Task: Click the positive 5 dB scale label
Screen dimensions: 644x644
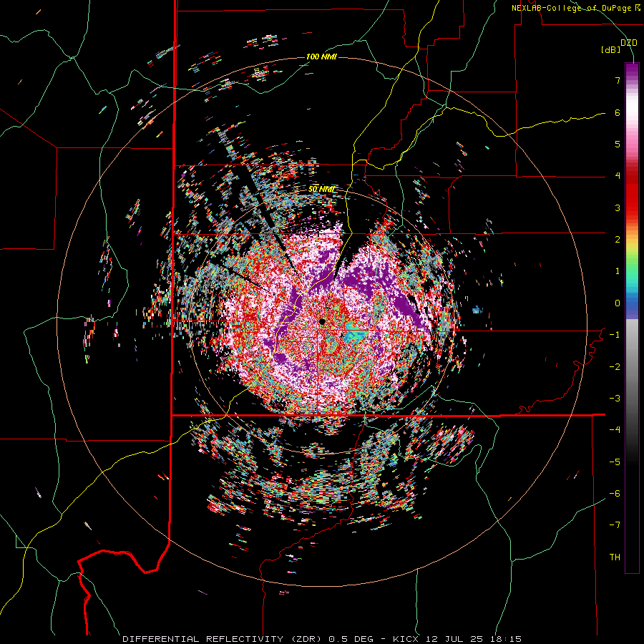Action: pyautogui.click(x=618, y=144)
